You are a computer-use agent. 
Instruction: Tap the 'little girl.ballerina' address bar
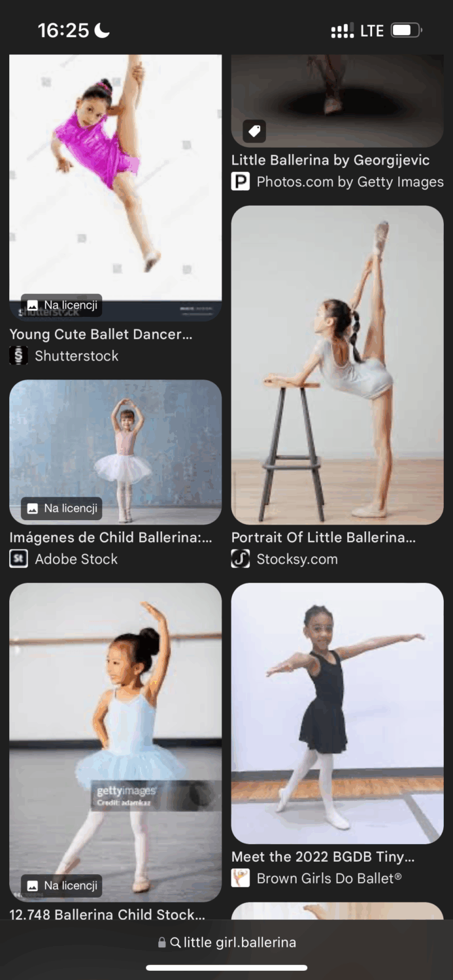click(227, 943)
